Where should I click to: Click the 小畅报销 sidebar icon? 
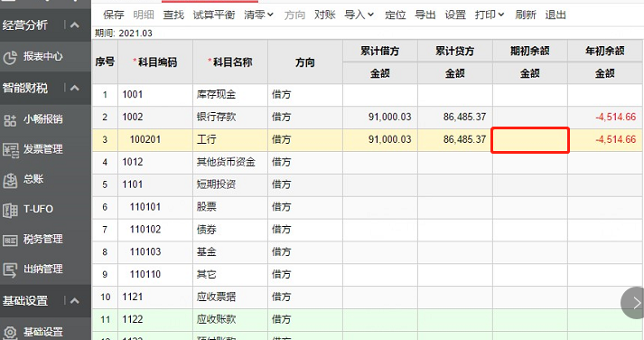tap(10, 120)
